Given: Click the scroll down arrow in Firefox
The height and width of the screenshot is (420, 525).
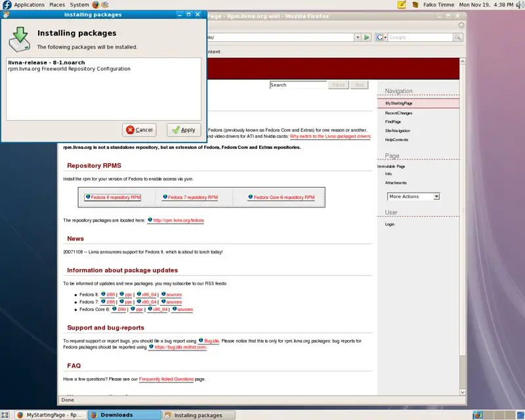Looking at the screenshot, I should (x=463, y=392).
